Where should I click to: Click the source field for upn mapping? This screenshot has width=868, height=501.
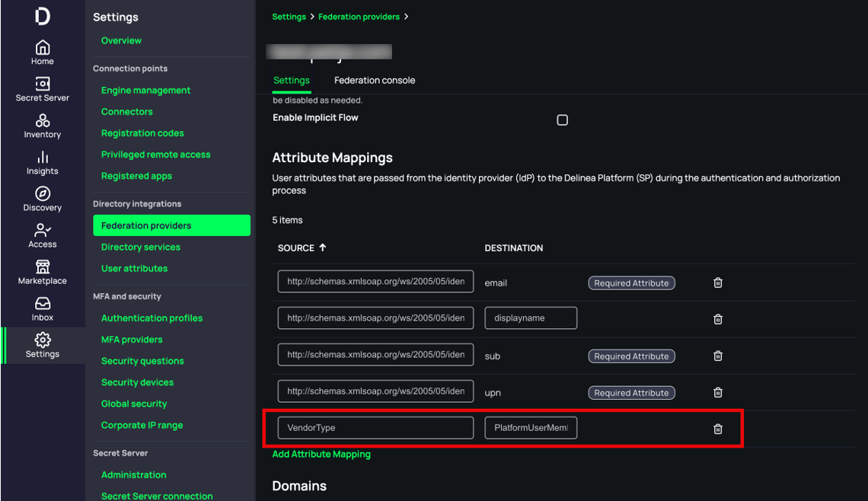click(375, 391)
